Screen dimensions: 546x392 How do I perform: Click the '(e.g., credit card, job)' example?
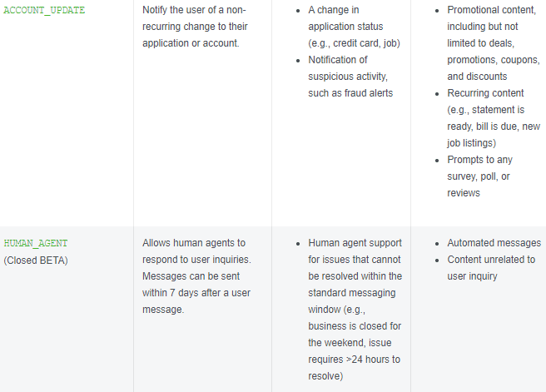[x=354, y=43]
